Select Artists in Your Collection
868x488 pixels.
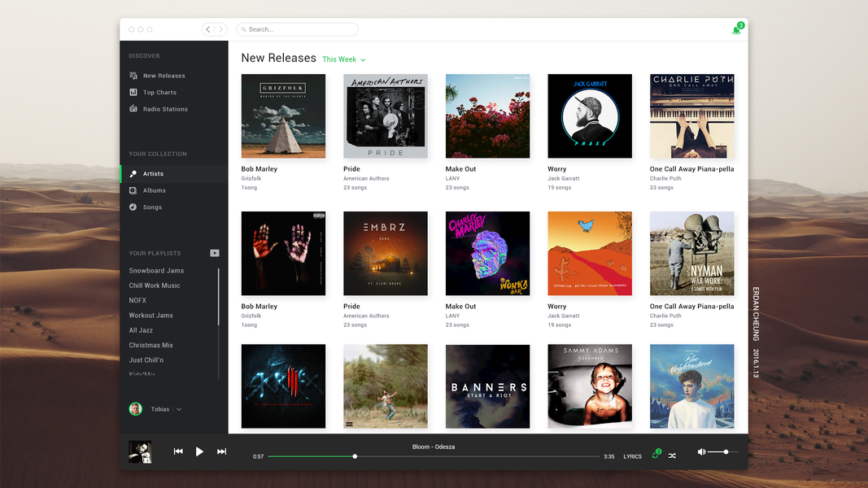click(x=153, y=174)
